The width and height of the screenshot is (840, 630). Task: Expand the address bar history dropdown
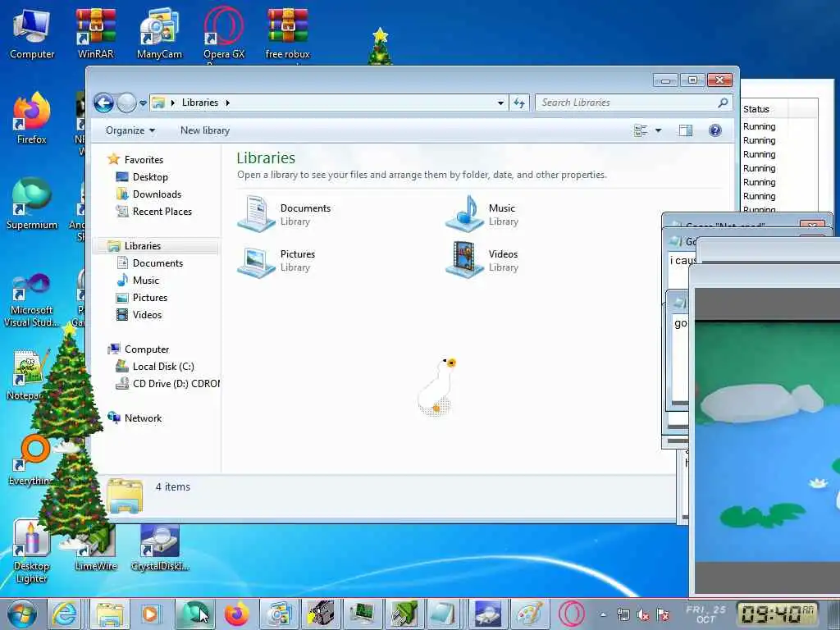[500, 103]
